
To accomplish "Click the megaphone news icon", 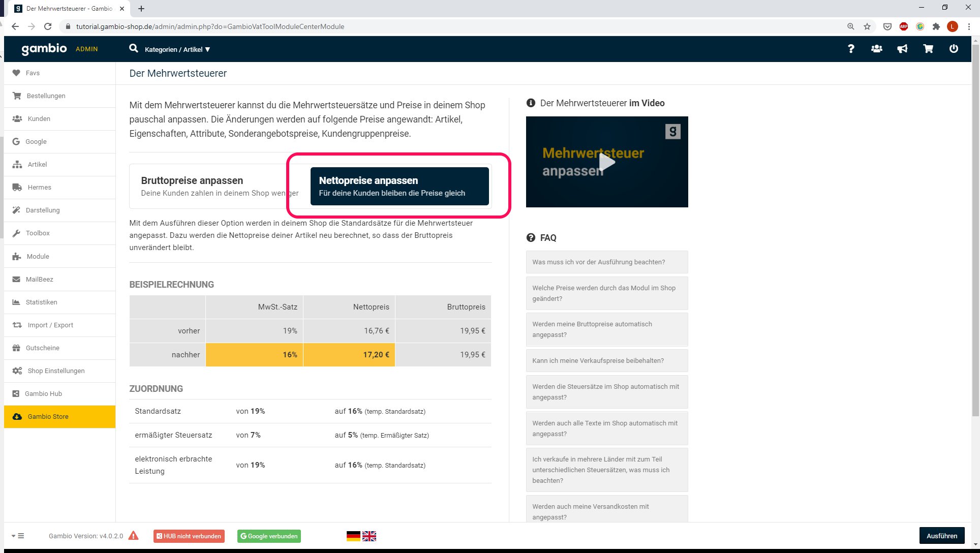I will tap(902, 49).
